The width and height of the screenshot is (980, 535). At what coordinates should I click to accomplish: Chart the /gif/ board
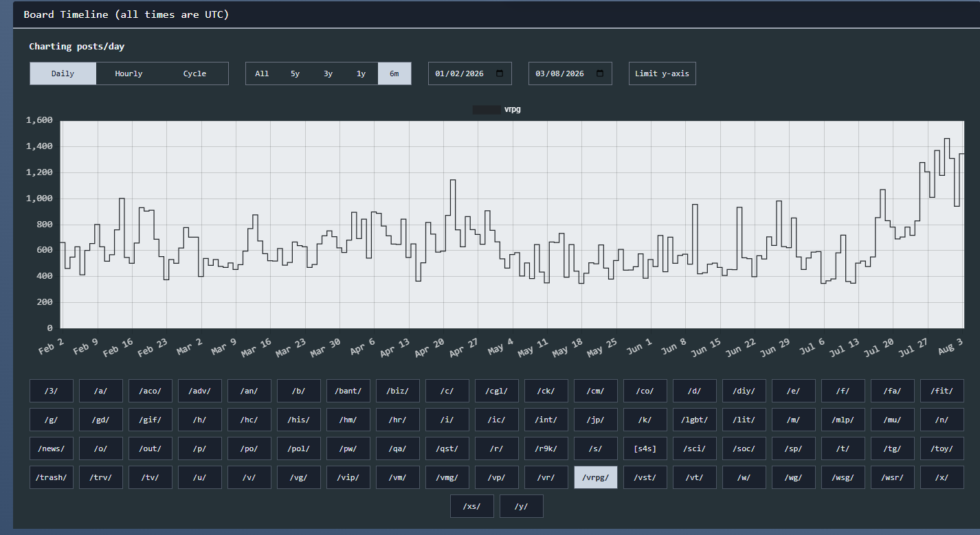[151, 420]
